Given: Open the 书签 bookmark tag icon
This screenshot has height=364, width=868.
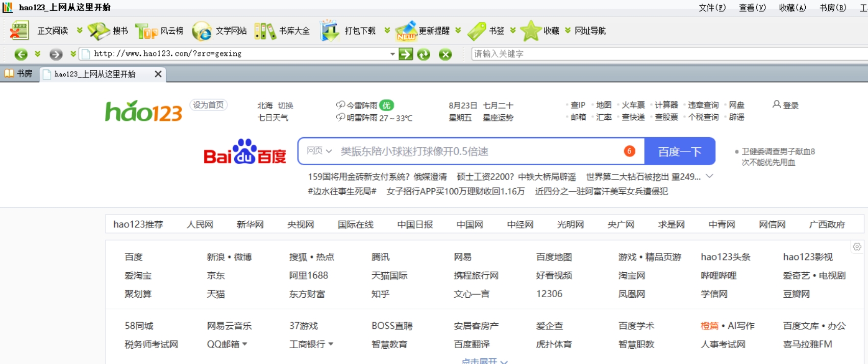Looking at the screenshot, I should point(477,31).
